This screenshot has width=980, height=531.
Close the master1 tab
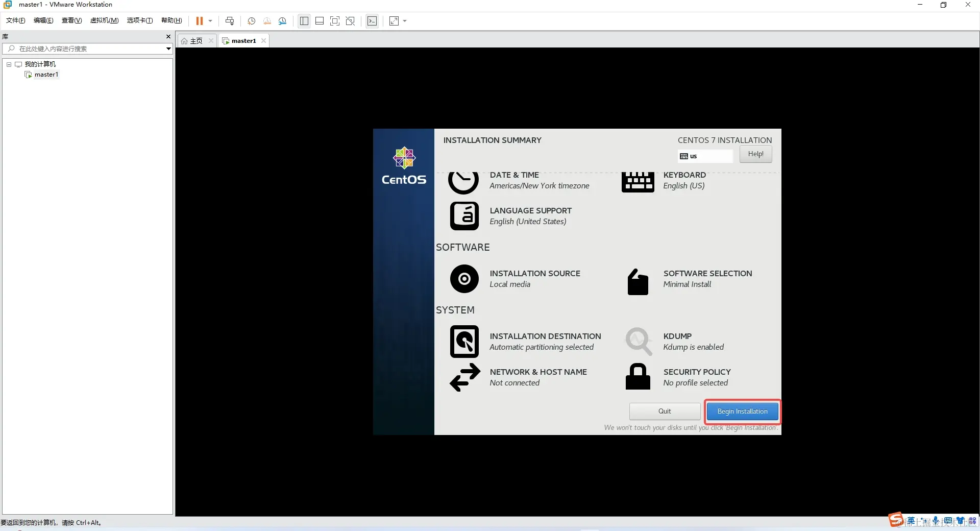pyautogui.click(x=263, y=41)
